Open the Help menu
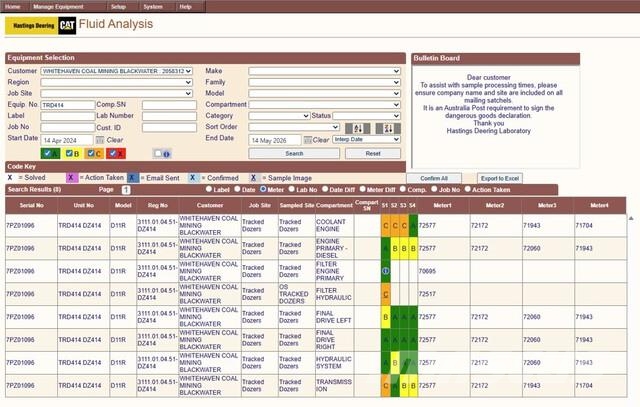This screenshot has height=407, width=640. [x=185, y=7]
